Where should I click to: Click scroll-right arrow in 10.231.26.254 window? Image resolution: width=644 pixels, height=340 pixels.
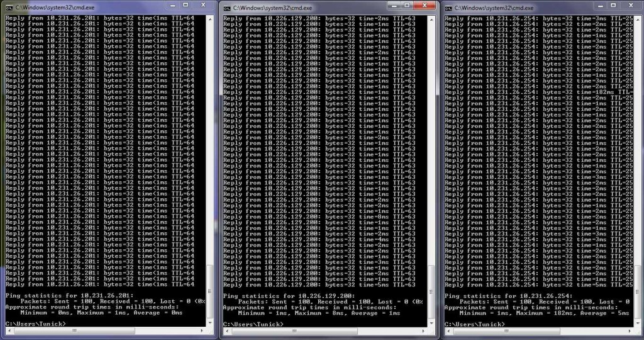click(630, 331)
